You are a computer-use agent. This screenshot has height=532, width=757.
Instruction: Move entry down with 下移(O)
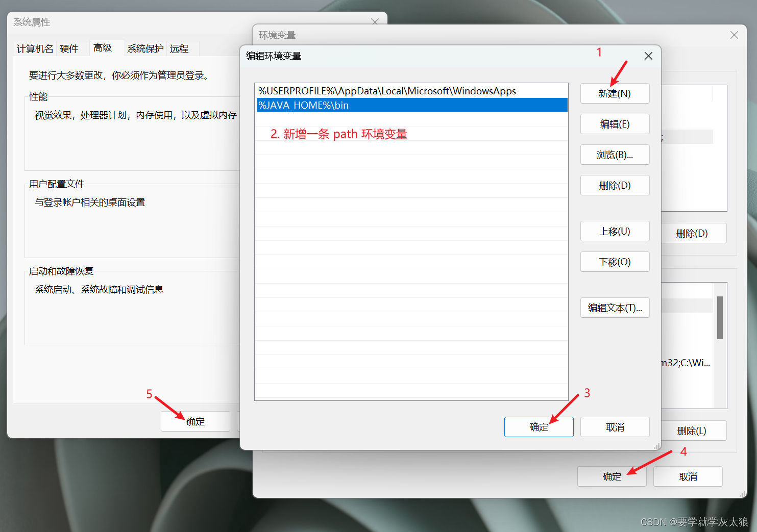pyautogui.click(x=615, y=262)
